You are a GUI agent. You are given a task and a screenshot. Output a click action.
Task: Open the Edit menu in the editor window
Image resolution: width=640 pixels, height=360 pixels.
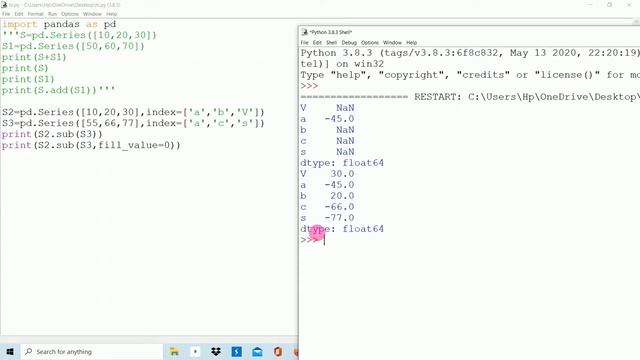(19, 14)
